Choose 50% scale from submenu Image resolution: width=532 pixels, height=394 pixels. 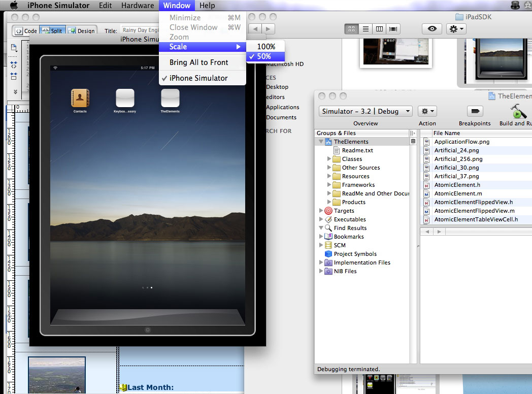click(x=265, y=56)
